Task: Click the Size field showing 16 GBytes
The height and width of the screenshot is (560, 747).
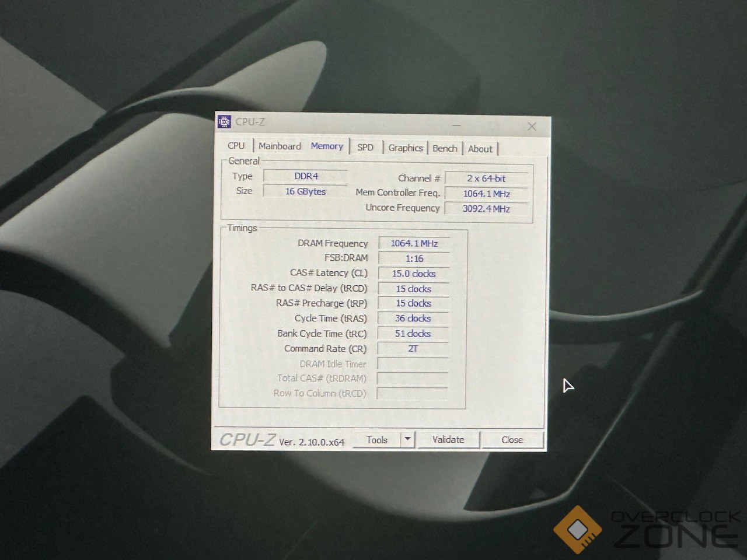Action: click(305, 191)
